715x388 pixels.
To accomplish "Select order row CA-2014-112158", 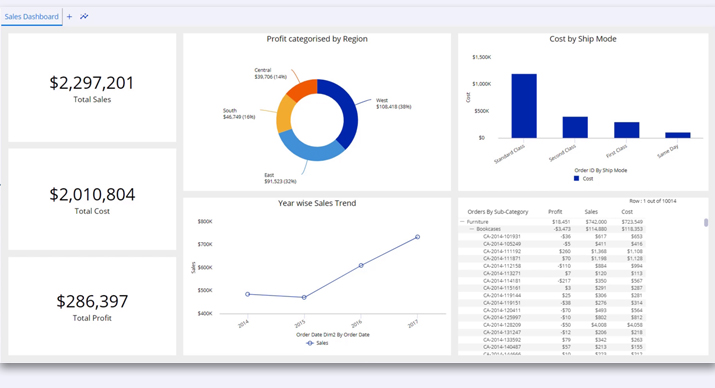I will 552,266.
